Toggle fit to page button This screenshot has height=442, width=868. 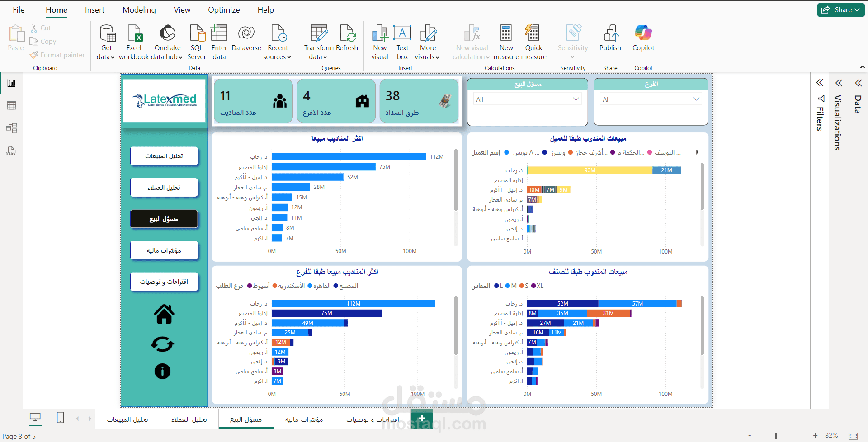(853, 436)
